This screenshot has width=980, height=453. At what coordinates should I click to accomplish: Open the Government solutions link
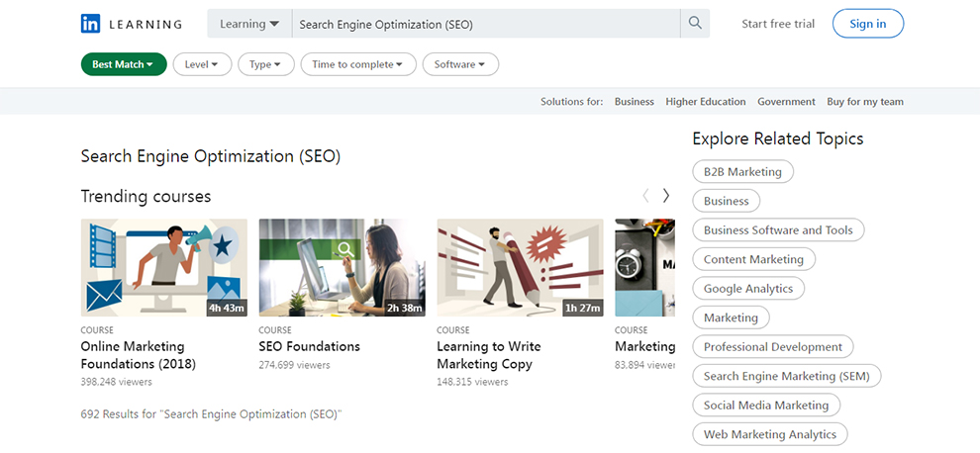pos(786,102)
